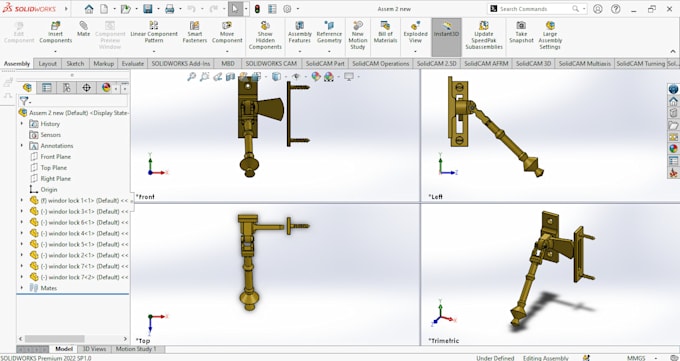Click Smart Fasteners tool
The image size is (680, 361).
pyautogui.click(x=195, y=33)
